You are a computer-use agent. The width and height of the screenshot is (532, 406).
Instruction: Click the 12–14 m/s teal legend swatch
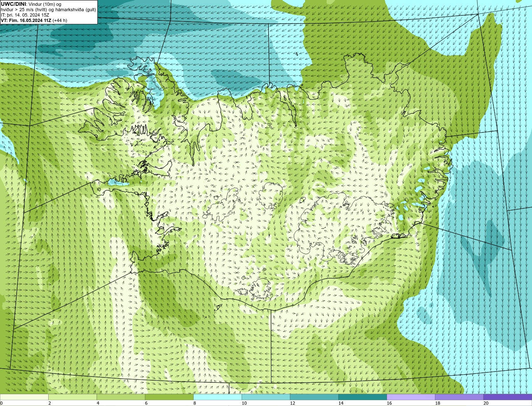[314, 397]
